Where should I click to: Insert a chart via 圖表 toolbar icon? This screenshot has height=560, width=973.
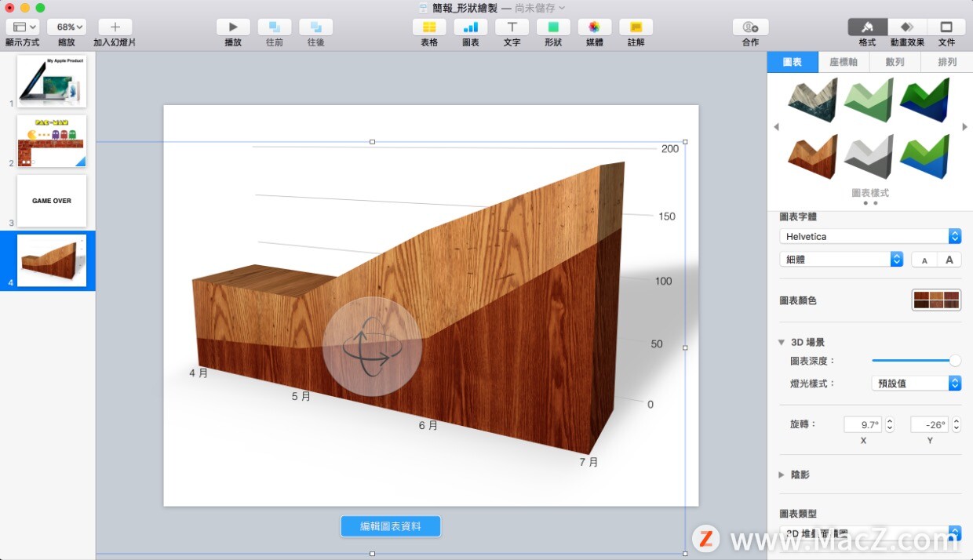(x=471, y=27)
